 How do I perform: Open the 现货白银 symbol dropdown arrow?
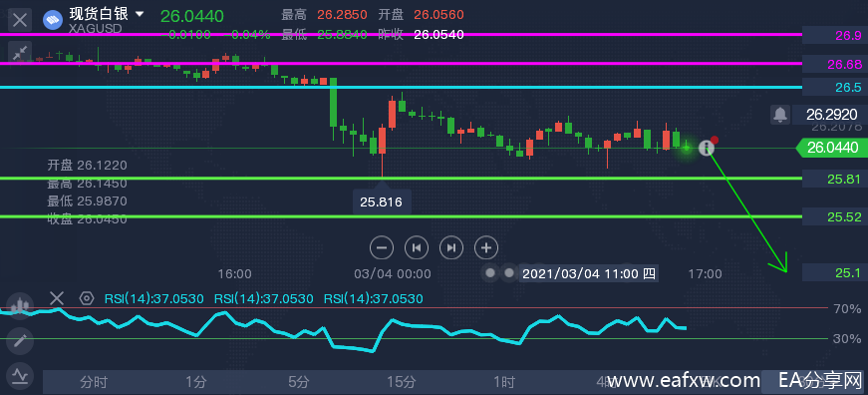coord(140,13)
